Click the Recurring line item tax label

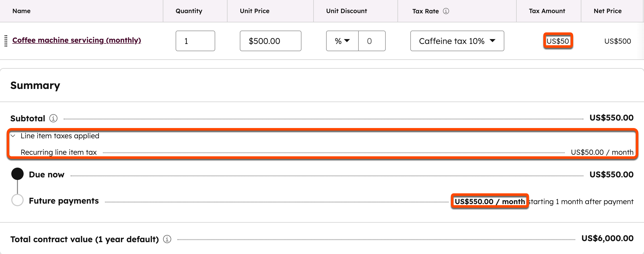[x=59, y=152]
